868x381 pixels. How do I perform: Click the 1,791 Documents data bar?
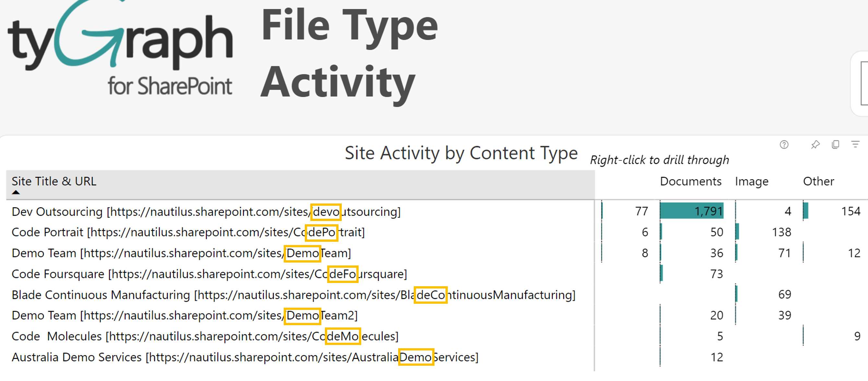691,211
